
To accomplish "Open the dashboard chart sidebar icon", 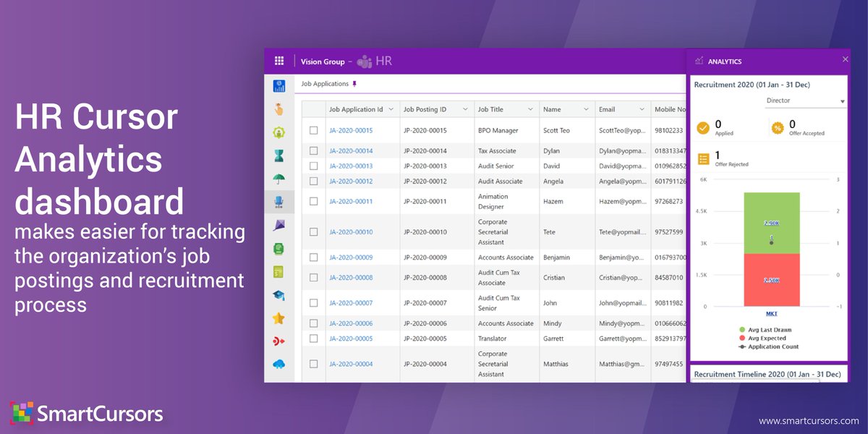I will click(x=279, y=86).
